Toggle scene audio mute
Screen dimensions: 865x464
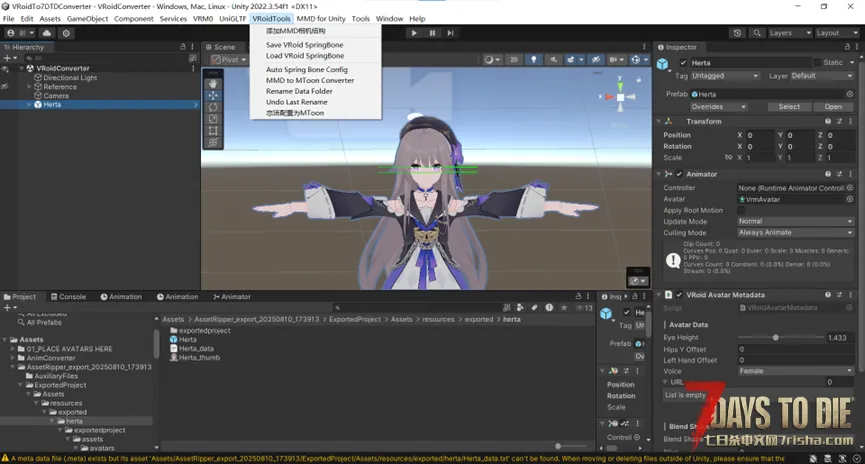553,60
